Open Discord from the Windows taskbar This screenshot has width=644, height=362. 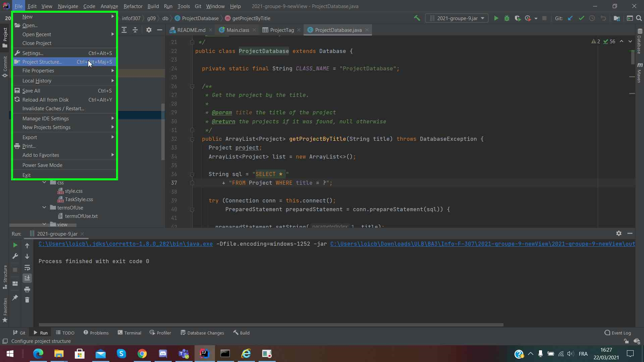tap(163, 354)
